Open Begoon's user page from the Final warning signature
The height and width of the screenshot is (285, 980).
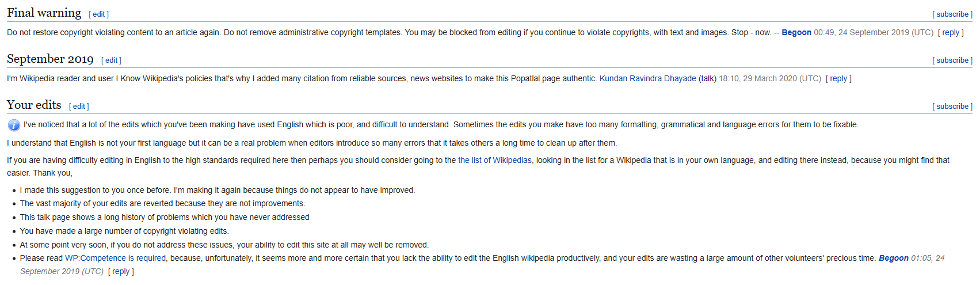796,33
